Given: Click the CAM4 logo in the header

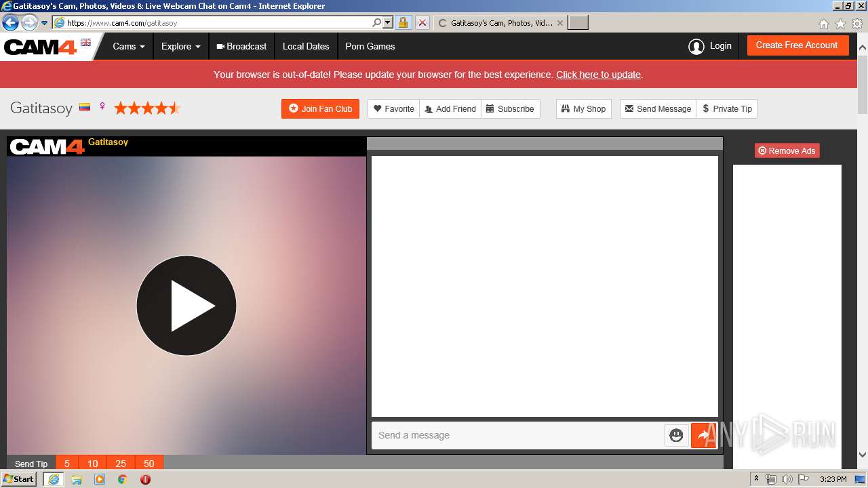Looking at the screenshot, I should tap(41, 47).
